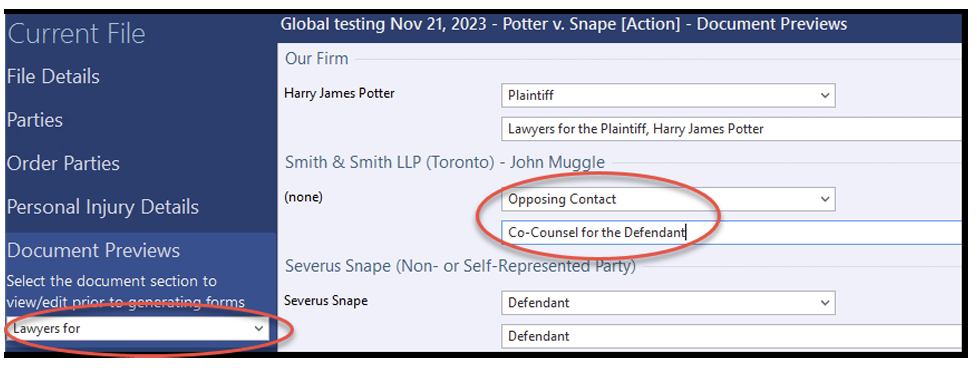
Task: Click the Lawyers for dropdown chevron
Action: point(259,329)
